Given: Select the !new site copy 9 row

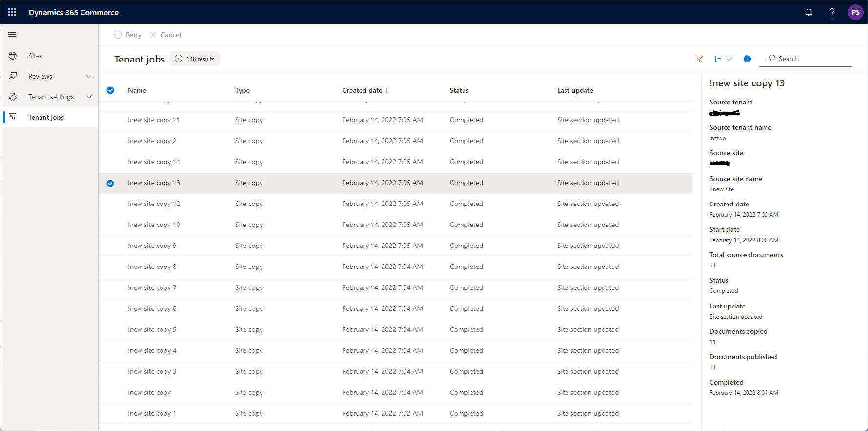Looking at the screenshot, I should click(x=395, y=246).
